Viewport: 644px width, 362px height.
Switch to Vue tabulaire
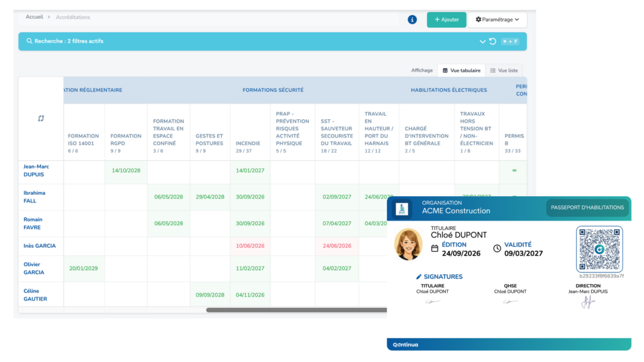point(461,70)
